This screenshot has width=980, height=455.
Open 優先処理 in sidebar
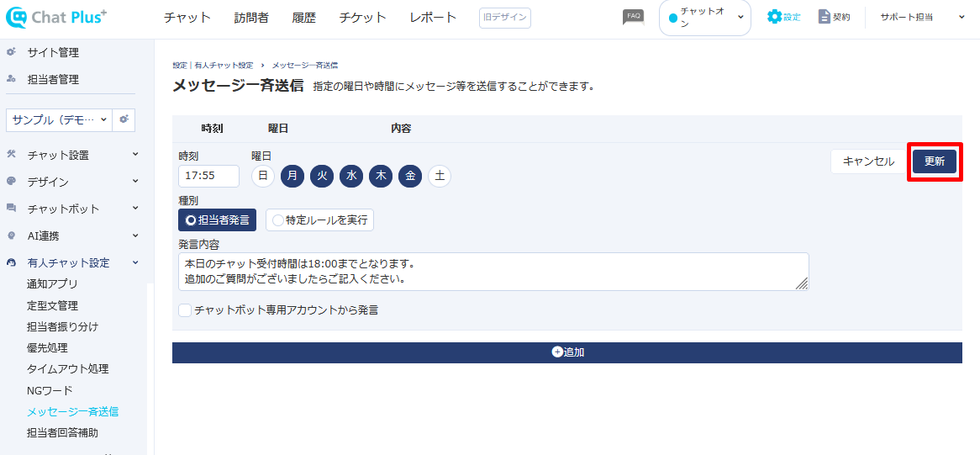(x=48, y=347)
